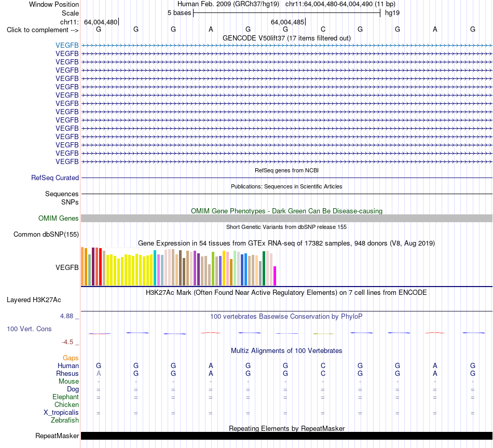Click the olive conservation mark under C column
The height and width of the screenshot is (448, 493).
pos(323,333)
